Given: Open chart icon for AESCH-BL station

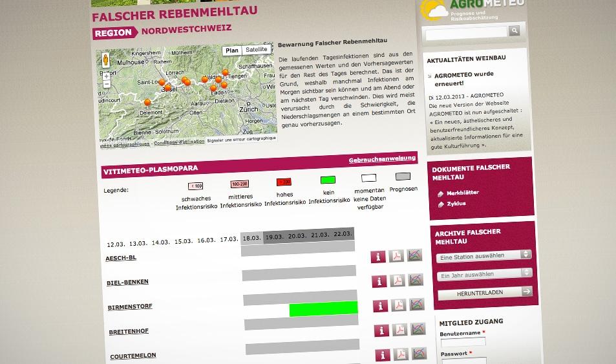Looking at the screenshot, I should tap(414, 255).
